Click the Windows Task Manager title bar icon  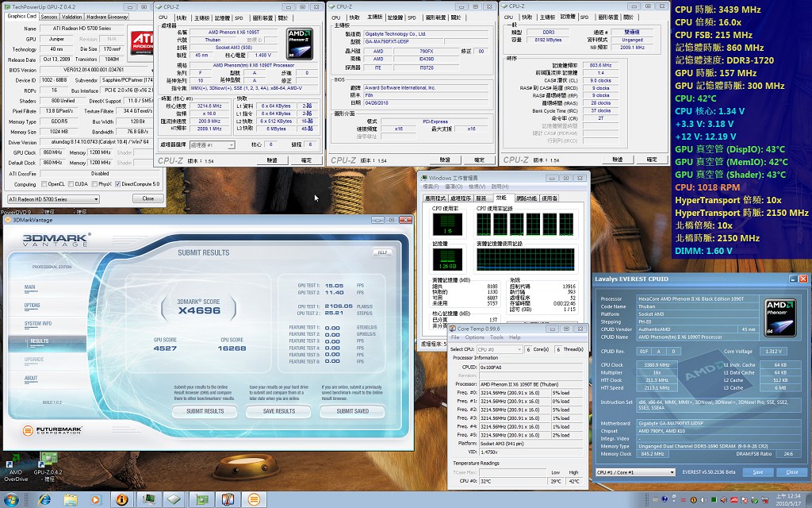point(423,179)
